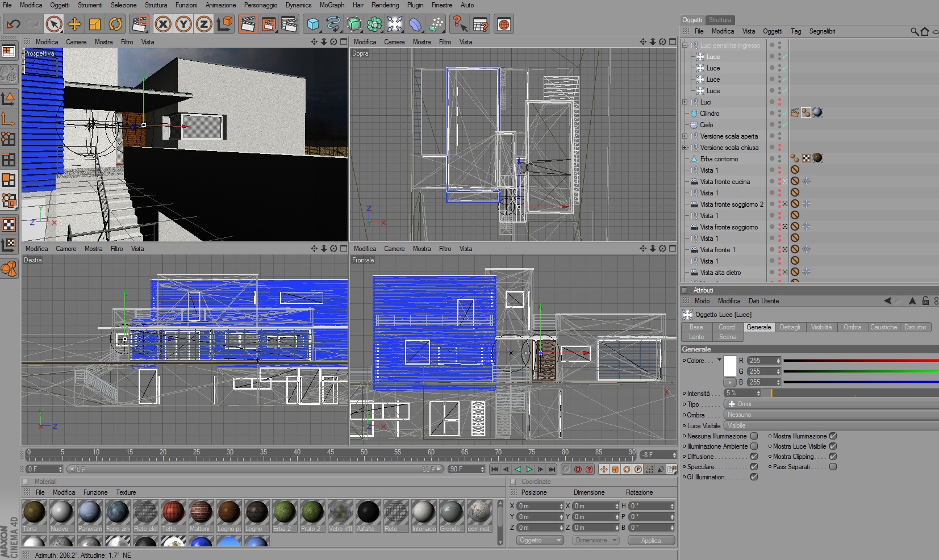This screenshot has width=939, height=560.
Task: Select the Move tool in top toolbar
Action: (74, 24)
